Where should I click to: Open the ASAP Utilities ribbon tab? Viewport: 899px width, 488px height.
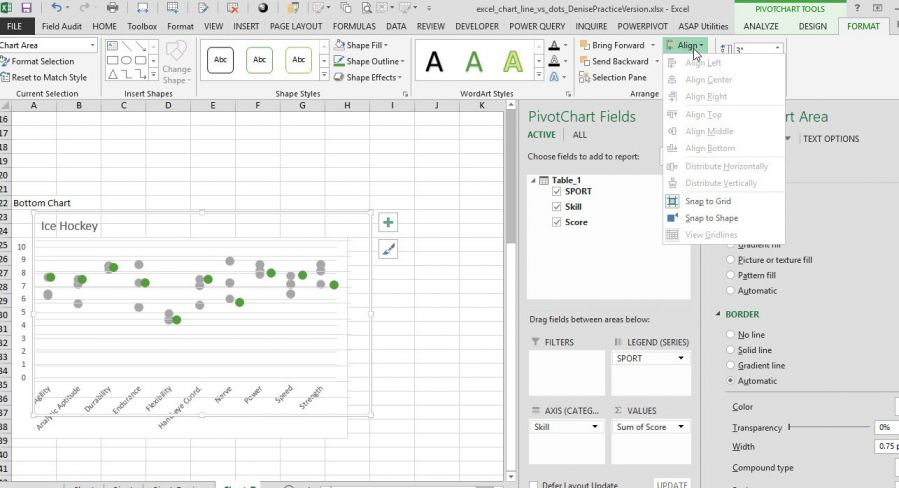[x=703, y=26]
